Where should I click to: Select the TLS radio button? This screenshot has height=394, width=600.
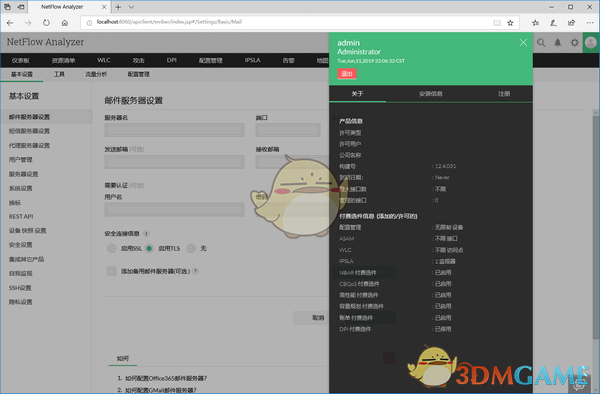click(149, 249)
